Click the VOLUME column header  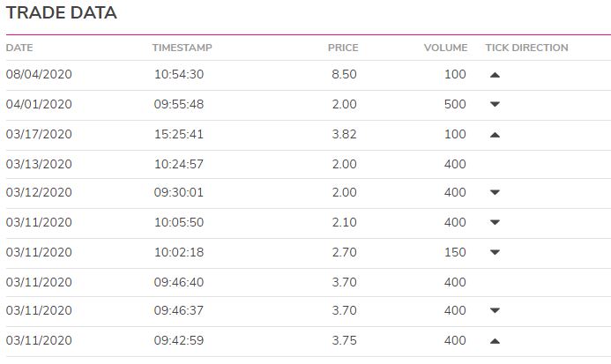pos(445,48)
